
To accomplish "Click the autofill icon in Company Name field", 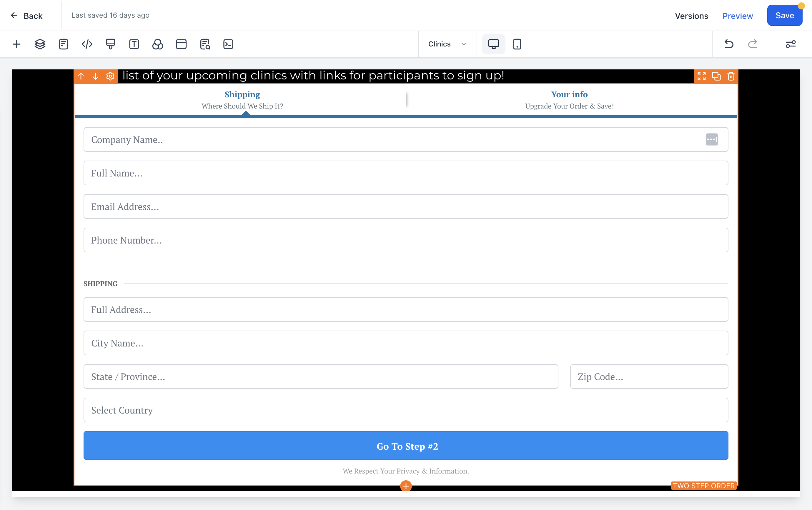I will [711, 139].
